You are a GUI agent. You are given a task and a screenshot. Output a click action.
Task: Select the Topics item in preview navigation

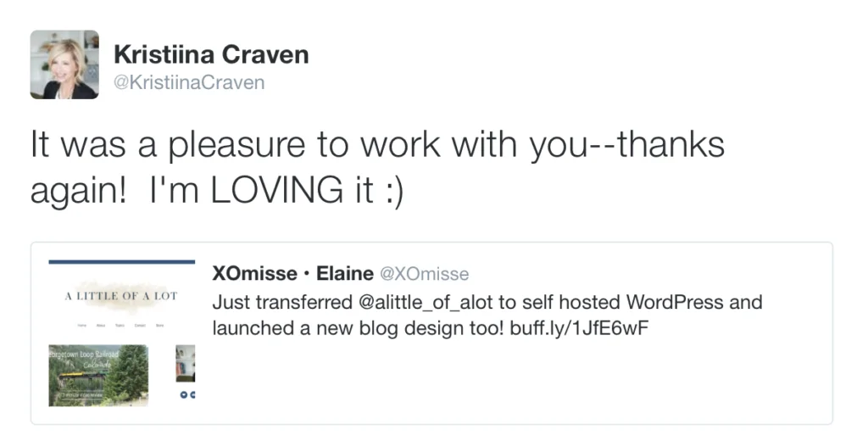pyautogui.click(x=120, y=326)
